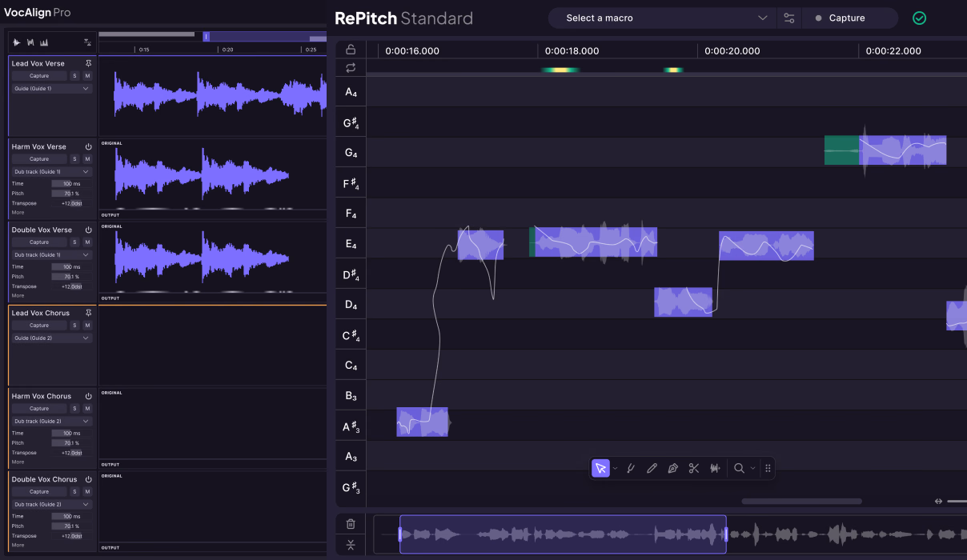This screenshot has height=560, width=967.
Task: Expand the pointer tool options arrow
Action: [616, 469]
